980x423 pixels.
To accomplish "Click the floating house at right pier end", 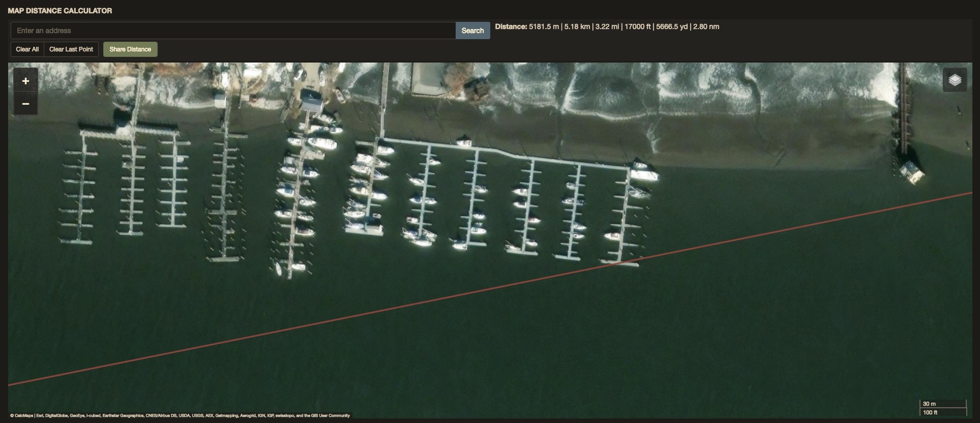I will [x=912, y=172].
